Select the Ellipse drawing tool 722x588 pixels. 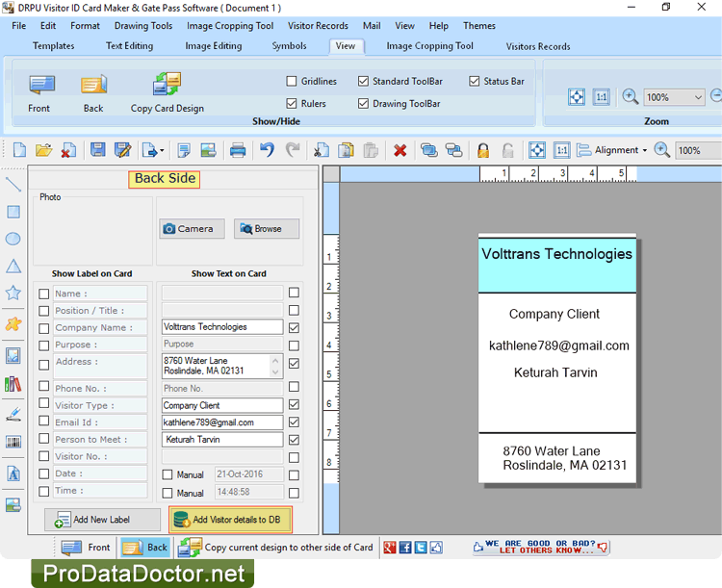point(13,239)
